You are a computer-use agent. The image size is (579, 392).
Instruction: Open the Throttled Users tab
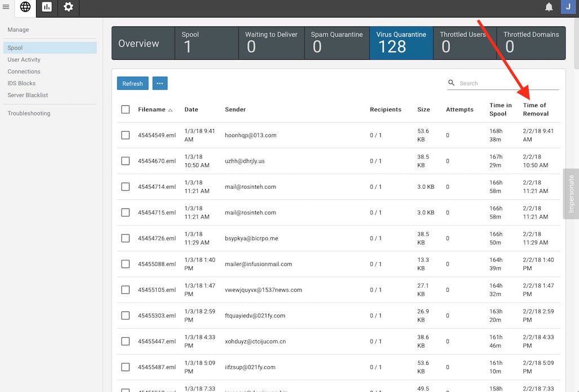464,43
